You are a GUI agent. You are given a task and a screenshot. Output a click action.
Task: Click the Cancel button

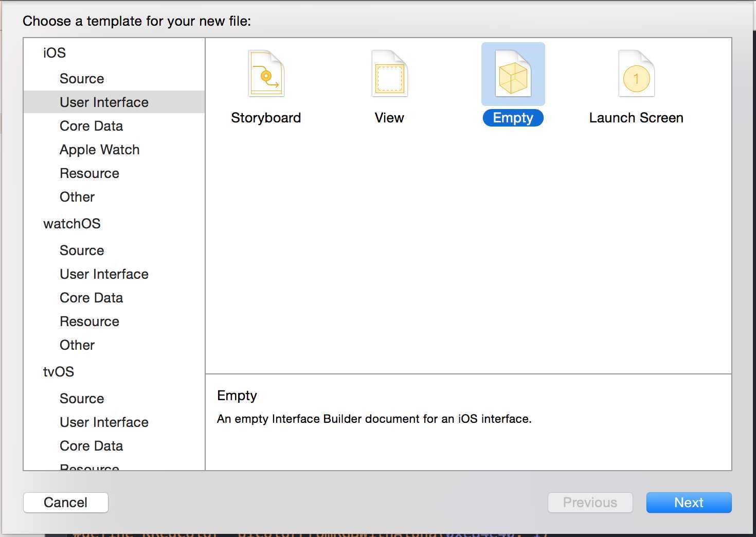click(x=66, y=503)
